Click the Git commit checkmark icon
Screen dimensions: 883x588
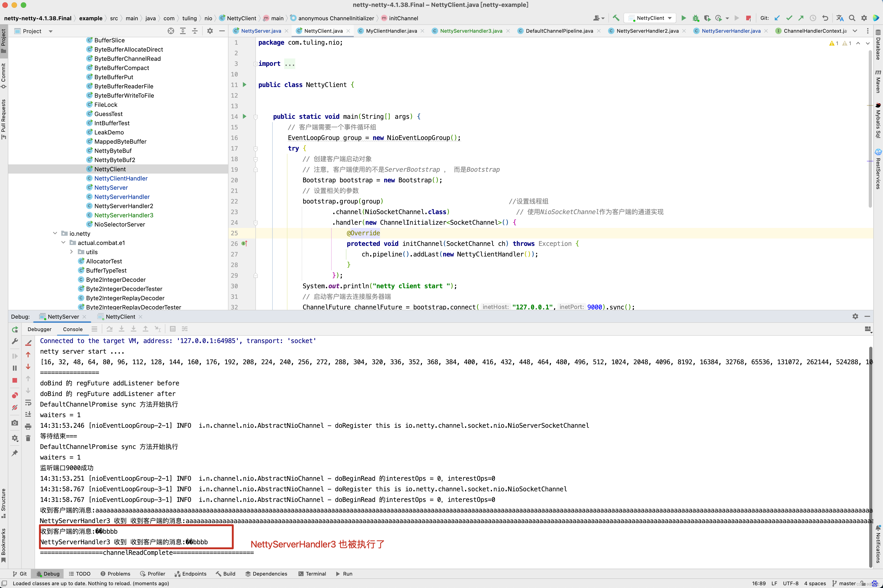(789, 18)
